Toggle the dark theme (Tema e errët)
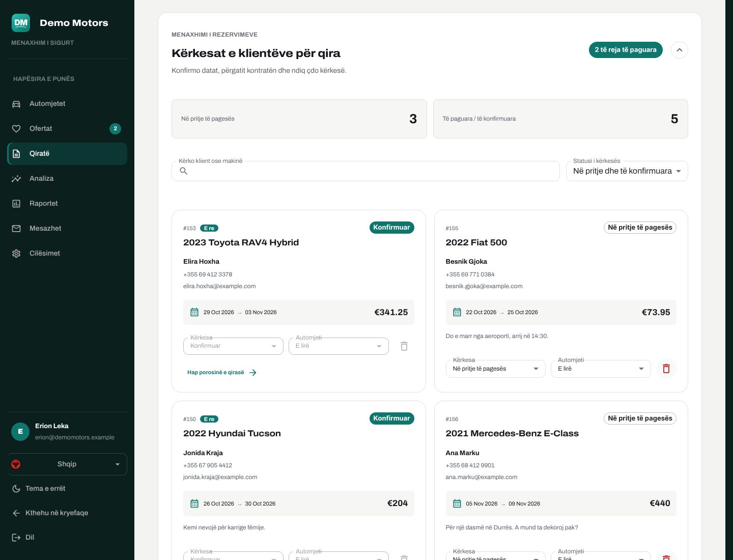The height and width of the screenshot is (560, 733). [x=67, y=489]
